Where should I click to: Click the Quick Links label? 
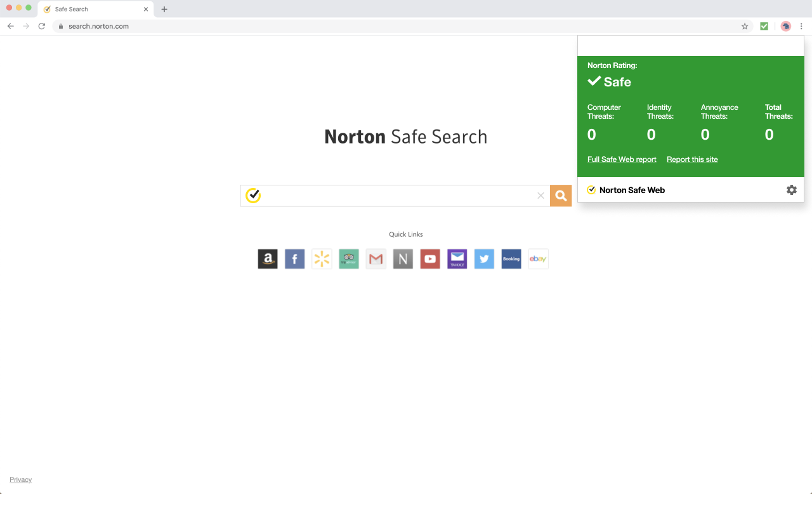406,234
